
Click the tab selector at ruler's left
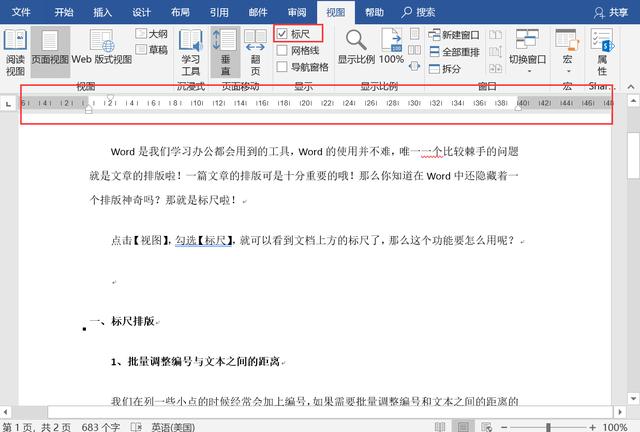pos(8,104)
